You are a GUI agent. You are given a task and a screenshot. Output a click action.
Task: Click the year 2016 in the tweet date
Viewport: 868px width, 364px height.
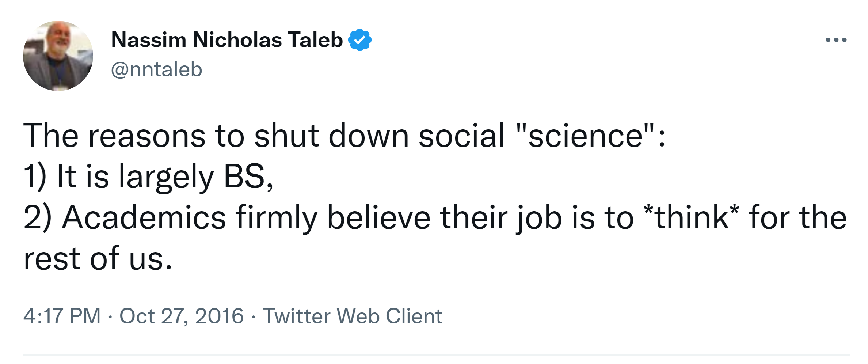[x=219, y=316]
